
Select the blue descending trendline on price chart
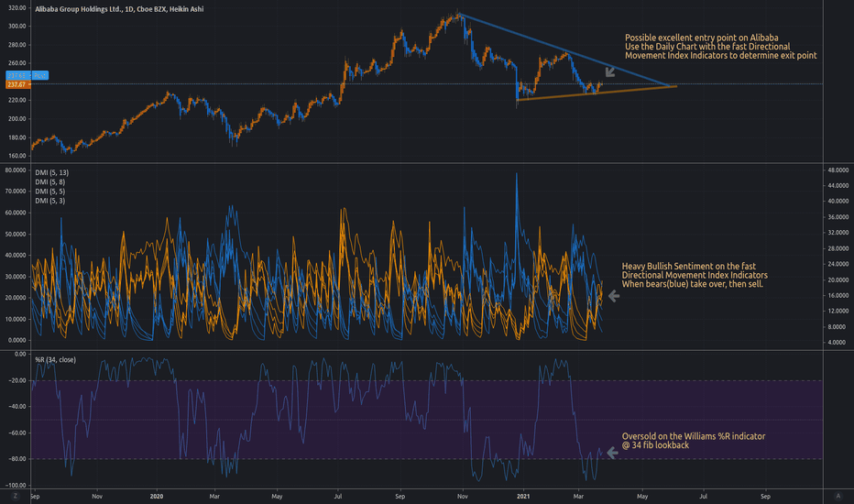(566, 50)
